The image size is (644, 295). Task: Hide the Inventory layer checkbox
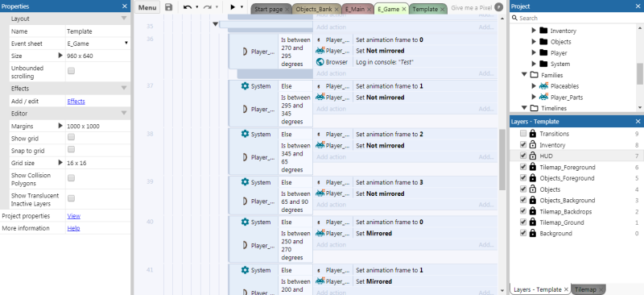(x=522, y=145)
